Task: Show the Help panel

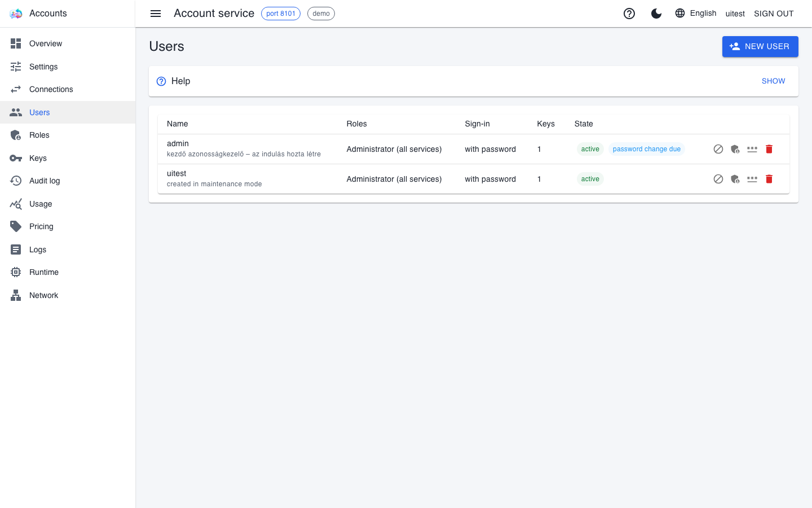Action: tap(773, 81)
